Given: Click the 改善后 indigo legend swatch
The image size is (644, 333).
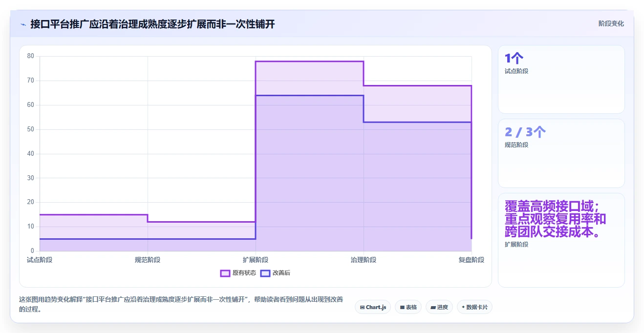Looking at the screenshot, I should [265, 273].
